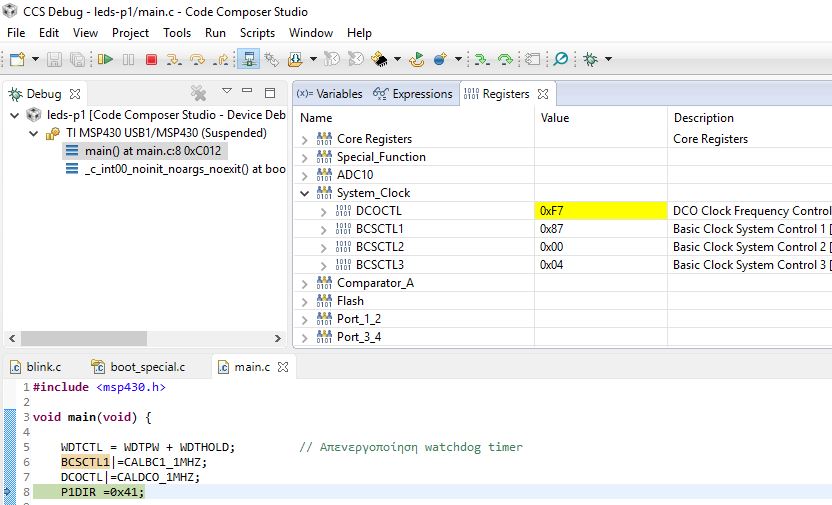This screenshot has width=832, height=505.
Task: Click the disconnect plug toolbar icon
Action: 272,59
